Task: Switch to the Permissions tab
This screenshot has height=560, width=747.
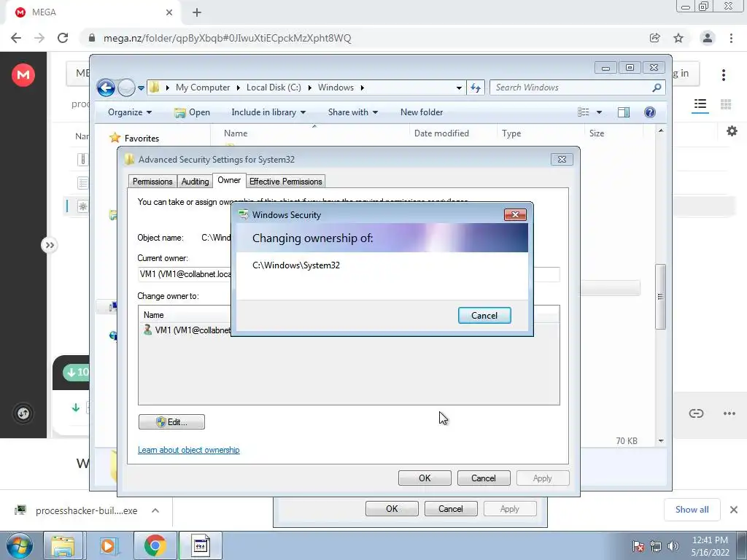Action: [152, 182]
